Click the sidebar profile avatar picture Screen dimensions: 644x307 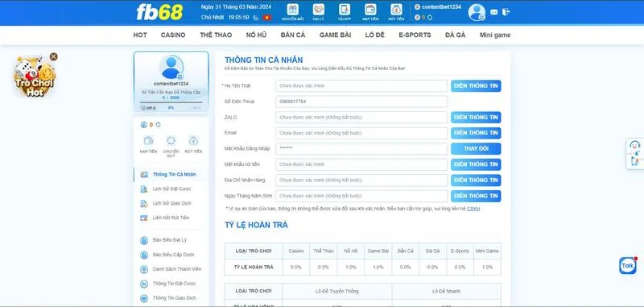[x=171, y=67]
